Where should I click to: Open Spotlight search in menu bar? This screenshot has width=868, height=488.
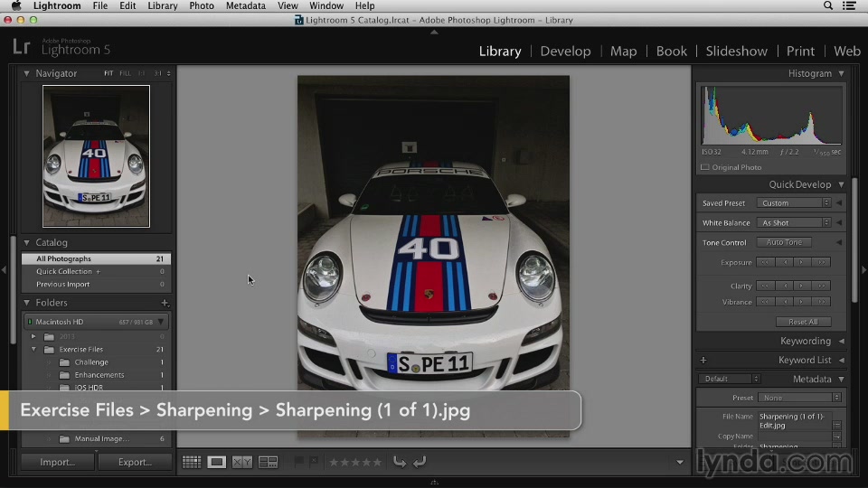pos(828,5)
